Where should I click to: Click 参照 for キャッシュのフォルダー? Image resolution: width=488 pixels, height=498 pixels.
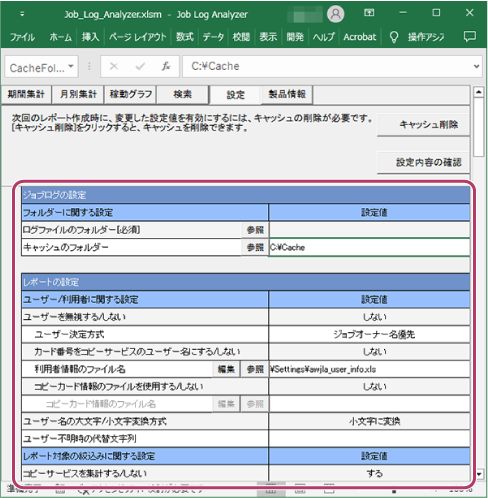(x=255, y=247)
